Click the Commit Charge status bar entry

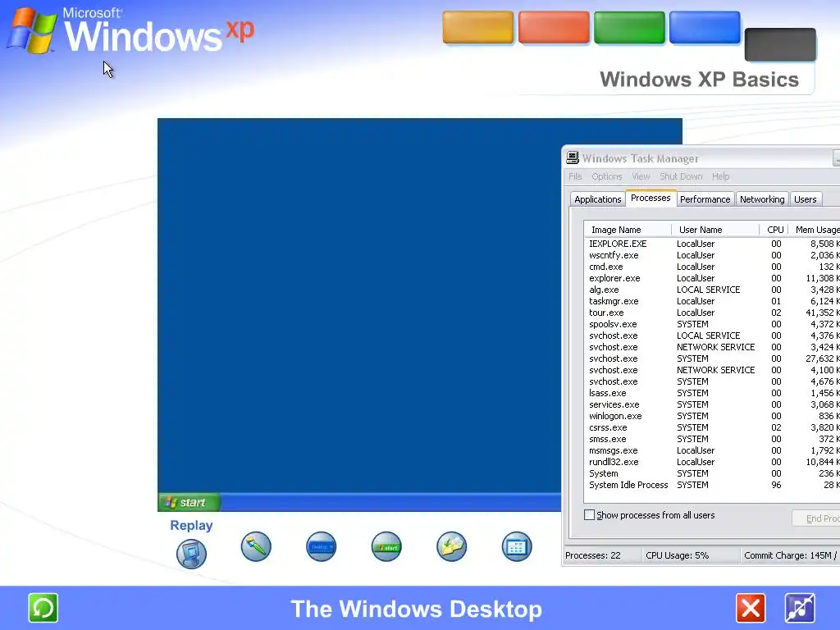pos(790,555)
